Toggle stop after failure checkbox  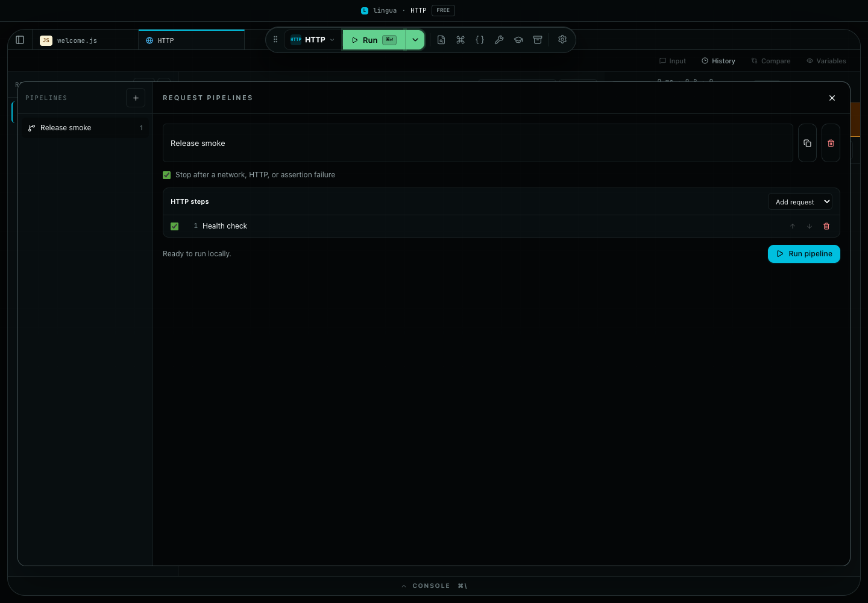pyautogui.click(x=167, y=175)
